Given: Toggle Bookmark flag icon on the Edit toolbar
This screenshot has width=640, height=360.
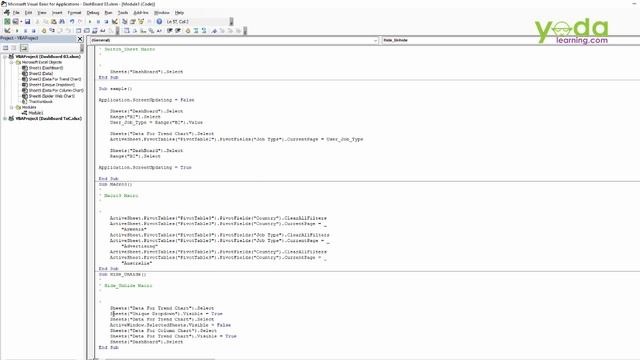Looking at the screenshot, I should [x=214, y=31].
